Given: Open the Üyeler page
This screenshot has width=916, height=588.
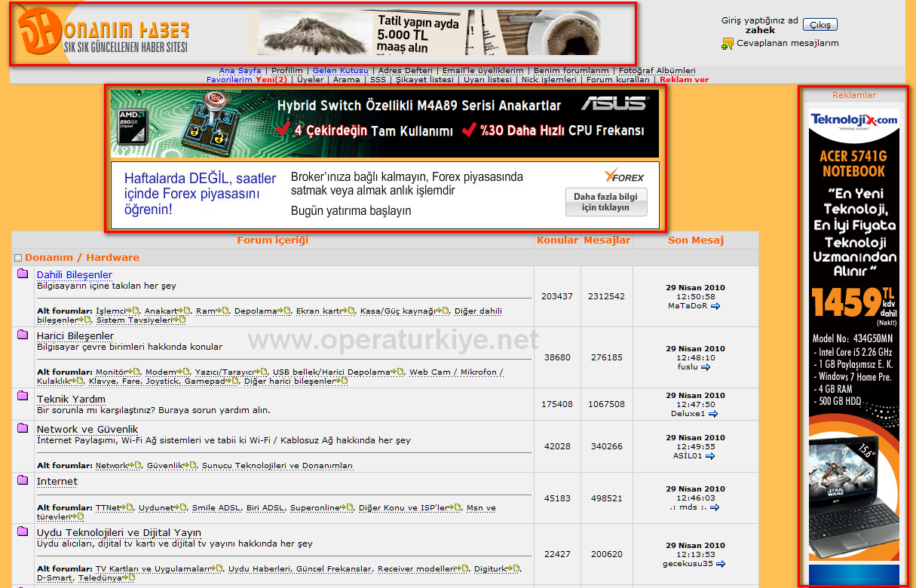Looking at the screenshot, I should coord(310,79).
